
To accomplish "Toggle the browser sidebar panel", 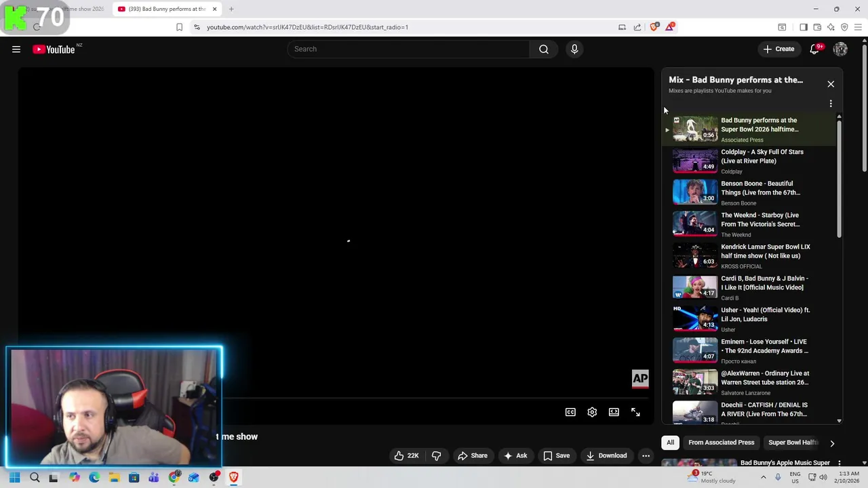I will click(804, 27).
